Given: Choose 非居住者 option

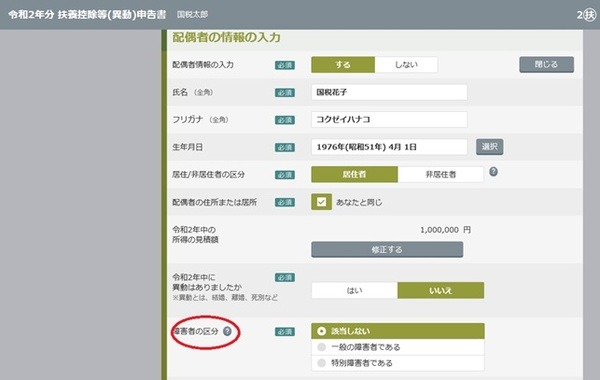Looking at the screenshot, I should pyautogui.click(x=440, y=175).
